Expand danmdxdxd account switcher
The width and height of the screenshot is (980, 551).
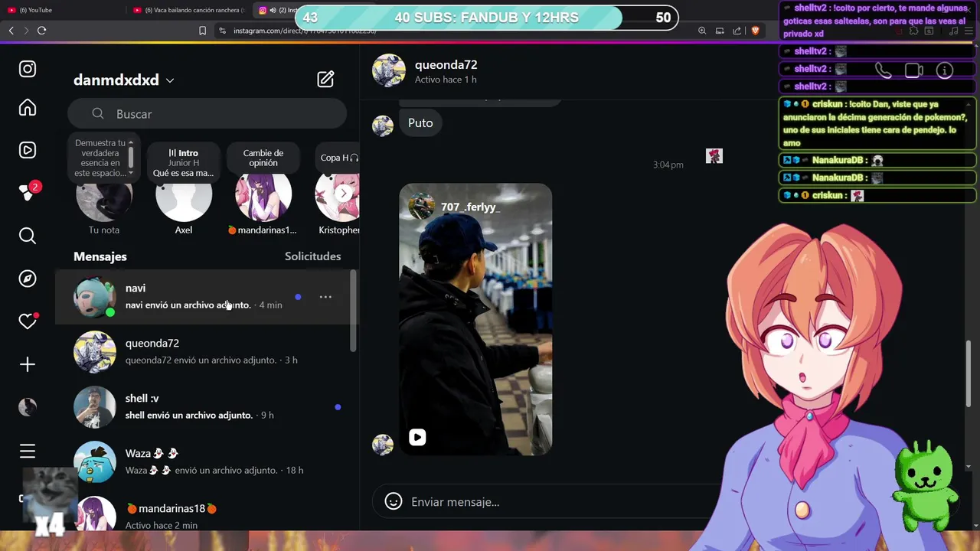pos(124,80)
